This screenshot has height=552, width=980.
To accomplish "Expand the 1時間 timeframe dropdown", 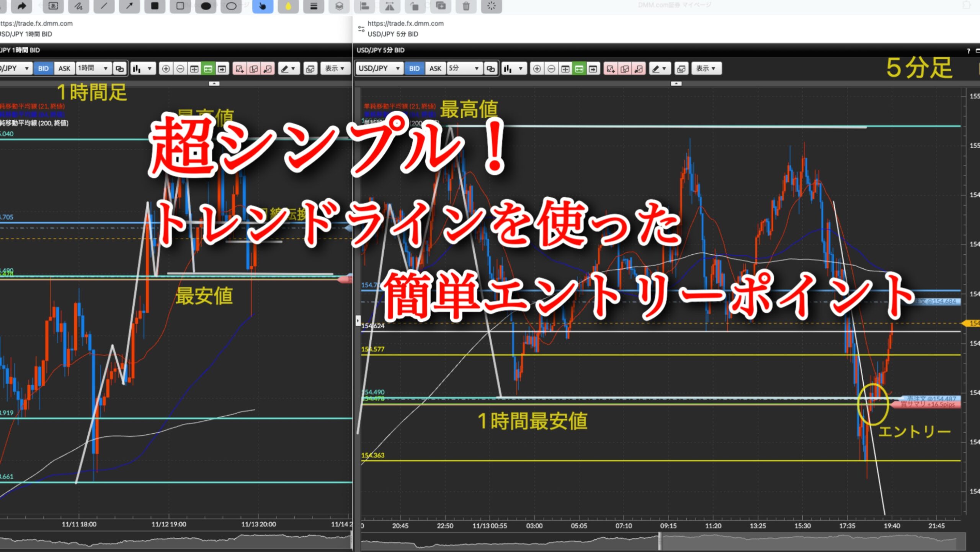I will [93, 69].
